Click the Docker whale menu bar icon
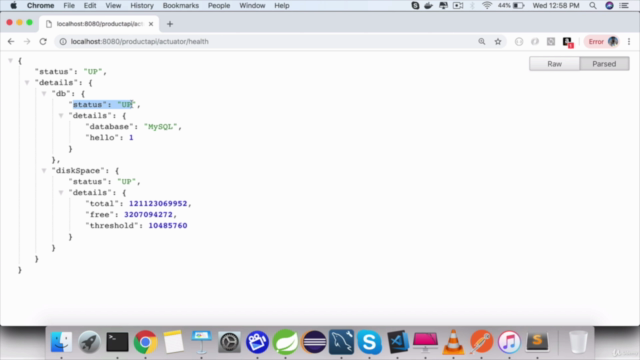The image size is (640, 360). (x=429, y=6)
